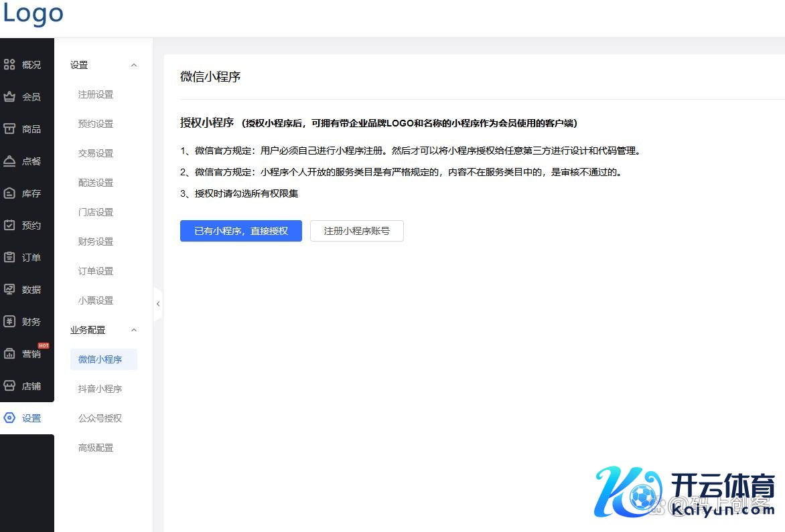Screen dimensions: 785x532
Task: Click 注册小程序账号 button
Action: (x=356, y=231)
